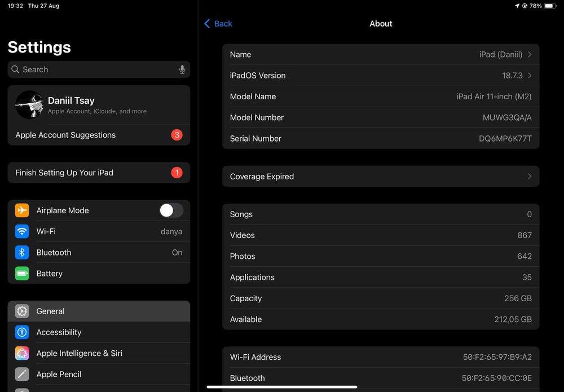Tap the battery indicator in status bar

click(550, 6)
